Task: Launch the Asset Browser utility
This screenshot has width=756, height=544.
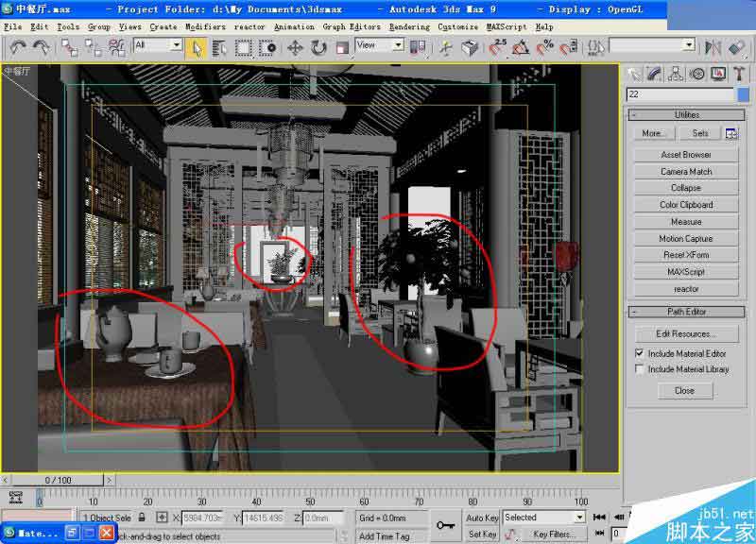Action: tap(686, 154)
